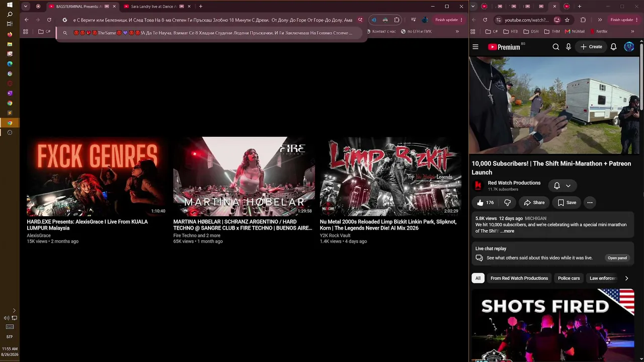
Task: Show hidden toolbar extensions in right window
Action: coord(600,20)
